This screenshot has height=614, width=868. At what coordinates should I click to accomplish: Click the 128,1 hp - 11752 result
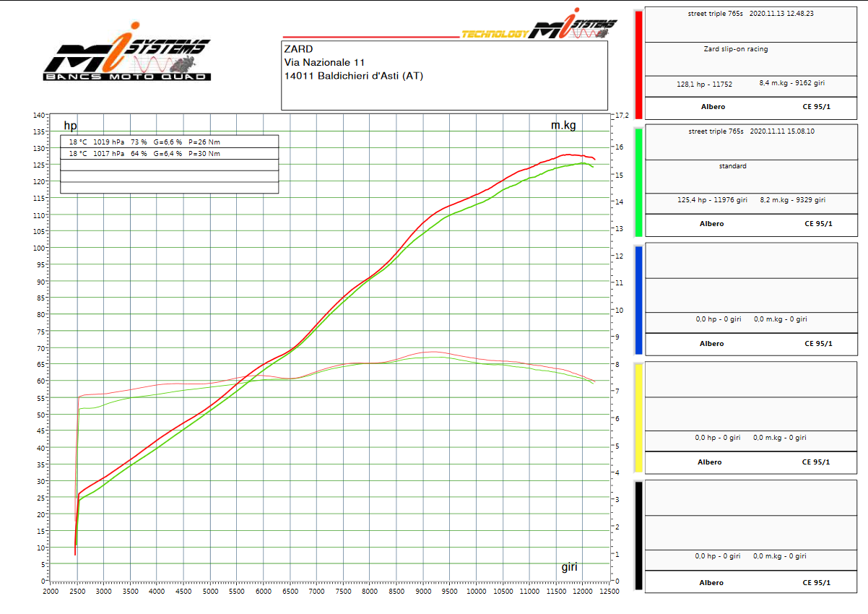704,85
